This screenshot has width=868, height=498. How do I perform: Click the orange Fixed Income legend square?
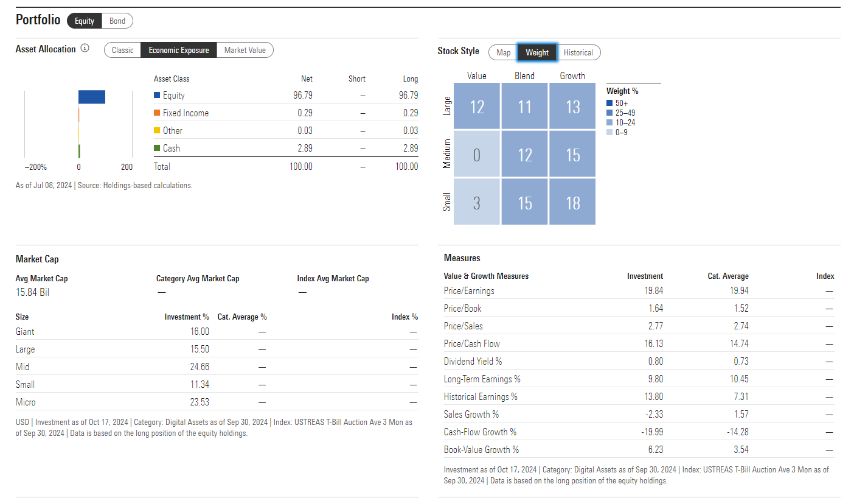coord(157,113)
